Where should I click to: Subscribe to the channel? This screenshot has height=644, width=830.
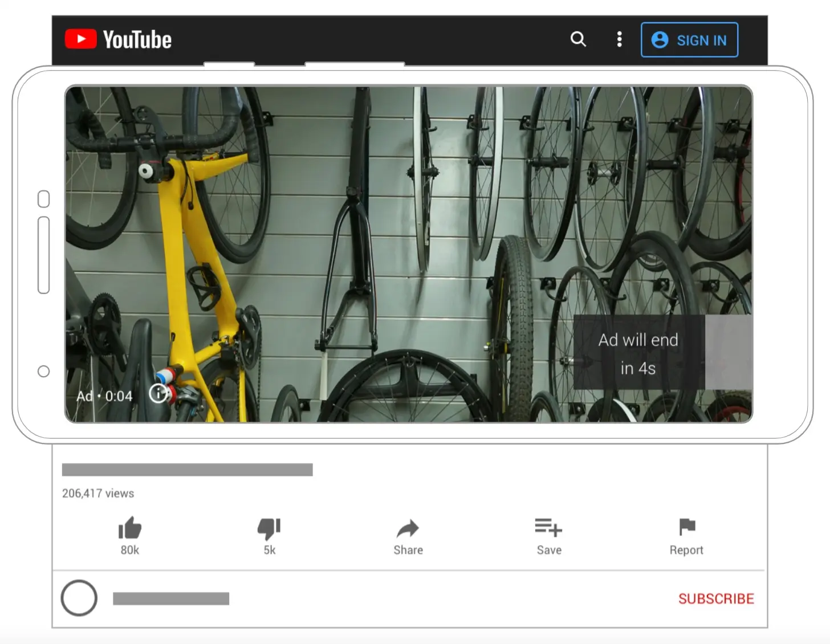[x=716, y=598]
